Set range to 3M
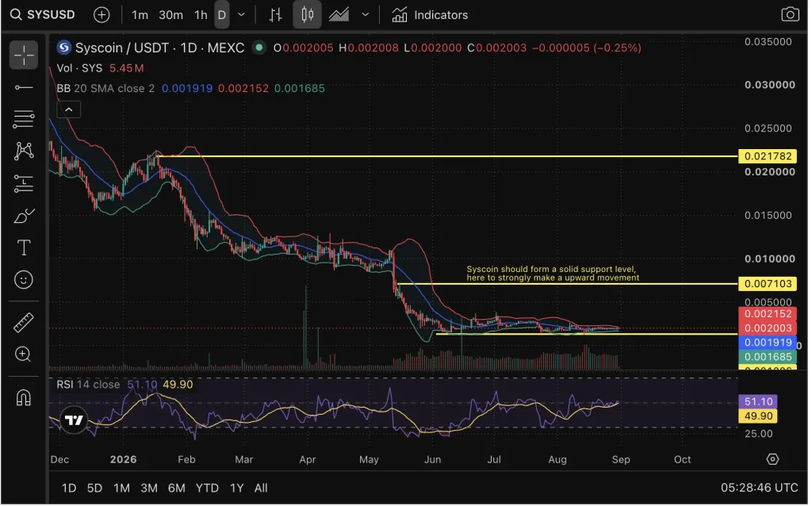 tap(149, 488)
